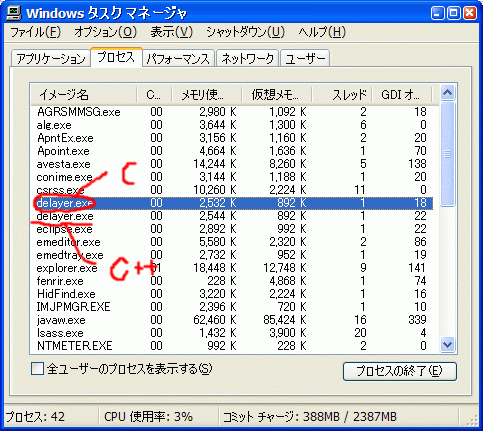Click the Task Manager title bar icon
Screen dimensions: 483x431
(14, 13)
